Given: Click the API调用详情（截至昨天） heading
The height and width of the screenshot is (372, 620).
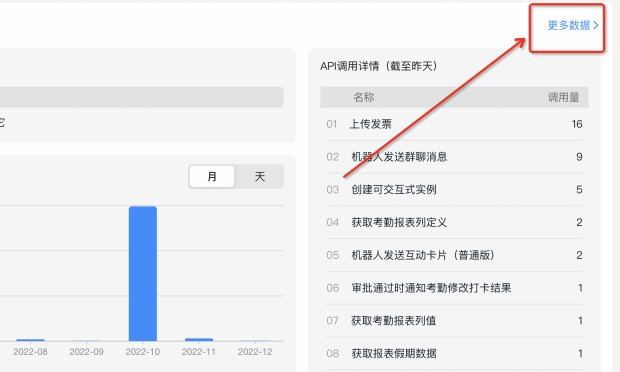Looking at the screenshot, I should pyautogui.click(x=378, y=66).
